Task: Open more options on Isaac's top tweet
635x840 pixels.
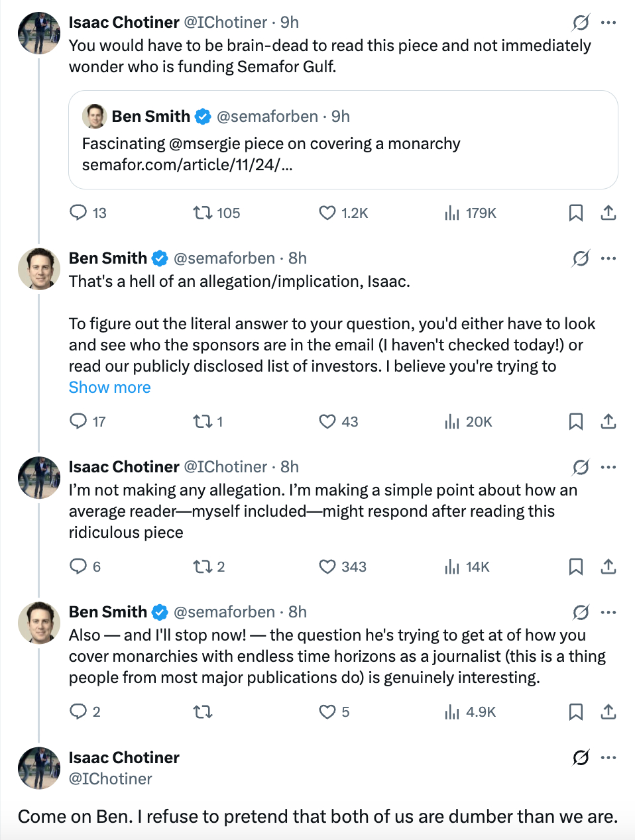Action: click(x=608, y=23)
